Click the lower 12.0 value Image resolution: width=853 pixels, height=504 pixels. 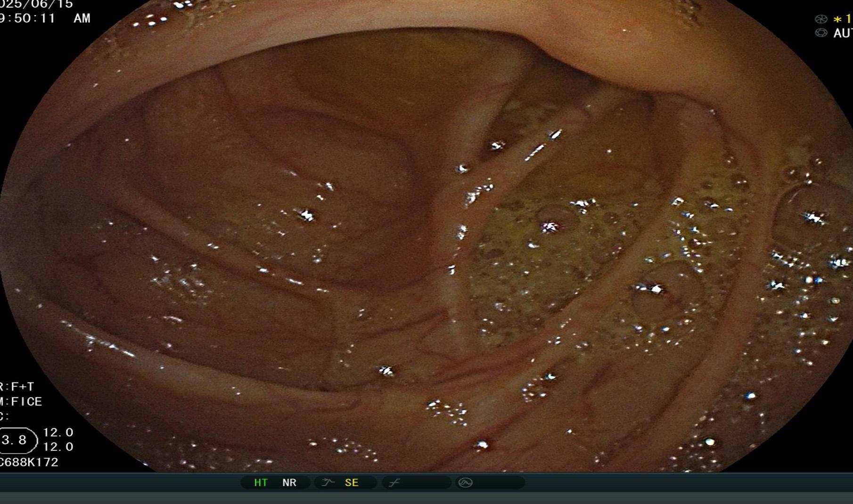pos(58,447)
